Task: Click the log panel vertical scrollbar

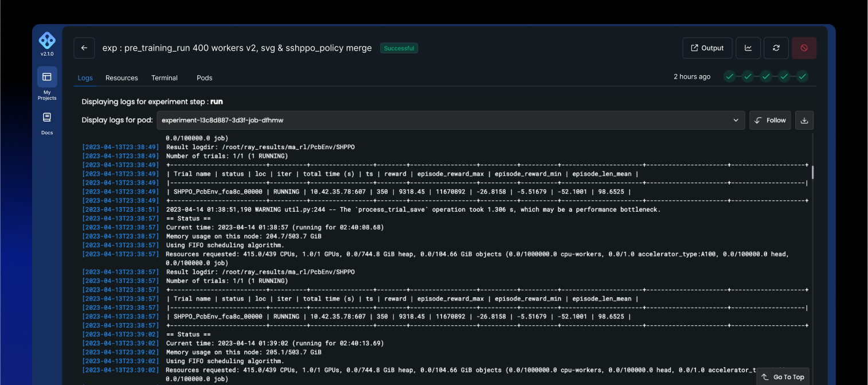Action: tap(812, 172)
